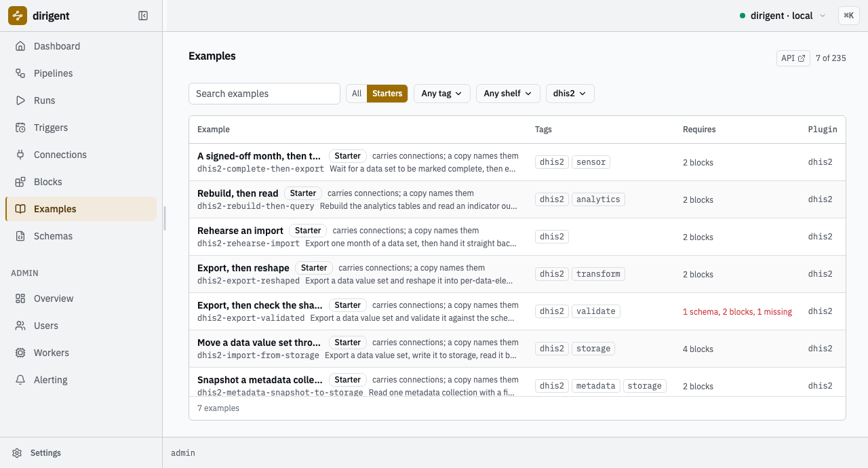Click the '7 of 235' counter
This screenshot has height=468, width=868.
(x=831, y=58)
